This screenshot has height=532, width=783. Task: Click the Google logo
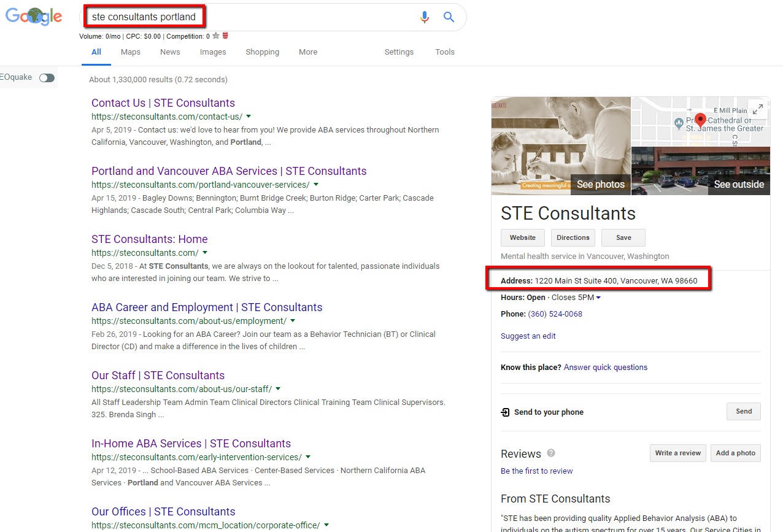tap(34, 17)
